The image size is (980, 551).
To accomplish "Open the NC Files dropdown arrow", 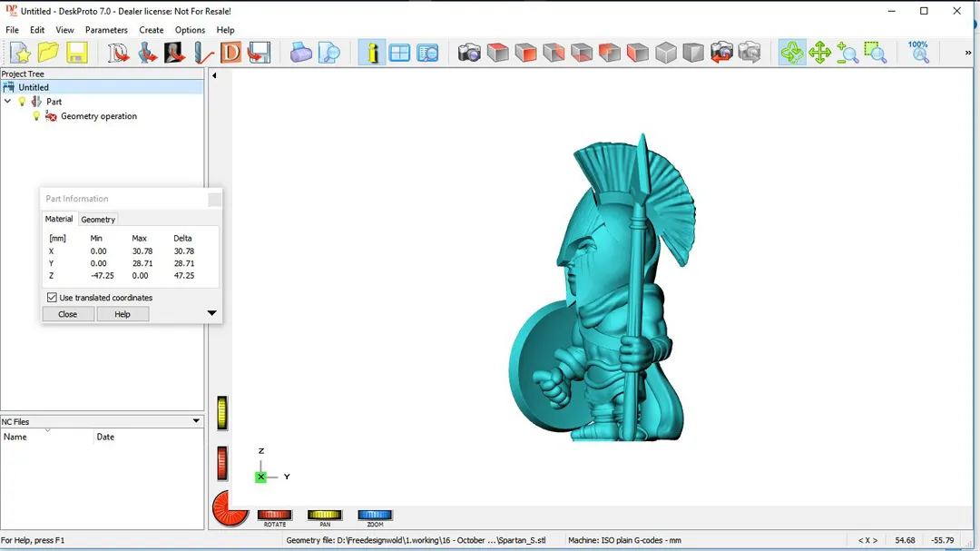I will pyautogui.click(x=196, y=421).
